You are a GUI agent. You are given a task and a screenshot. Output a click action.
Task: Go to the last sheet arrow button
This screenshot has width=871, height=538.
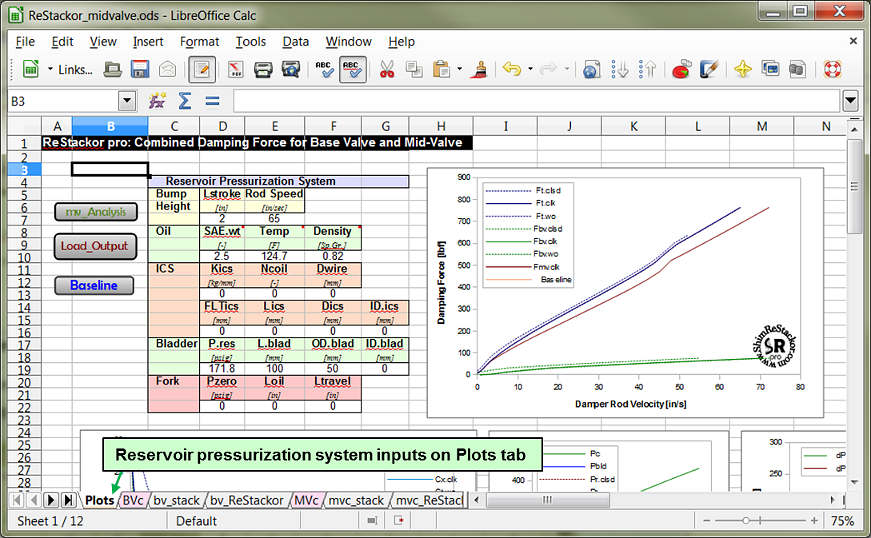[x=68, y=500]
